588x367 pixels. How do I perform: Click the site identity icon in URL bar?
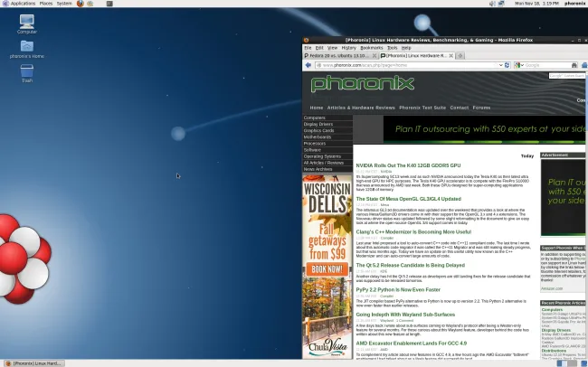click(x=318, y=65)
